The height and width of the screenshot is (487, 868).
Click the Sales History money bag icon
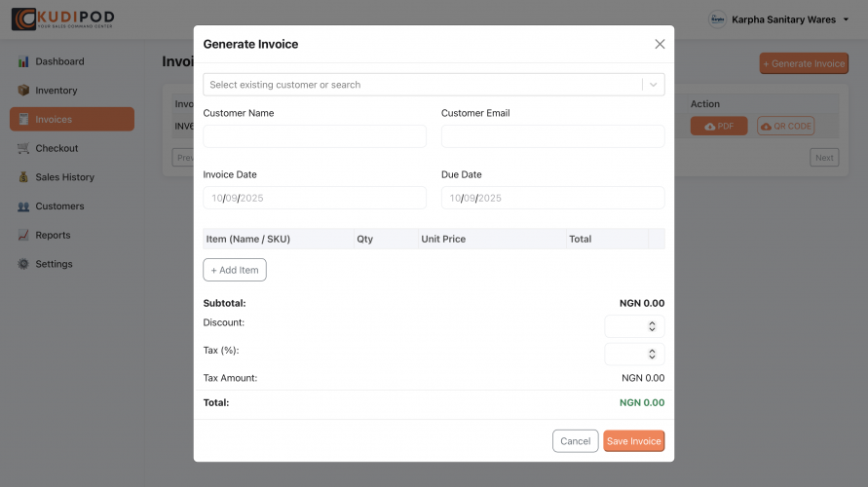click(x=23, y=177)
